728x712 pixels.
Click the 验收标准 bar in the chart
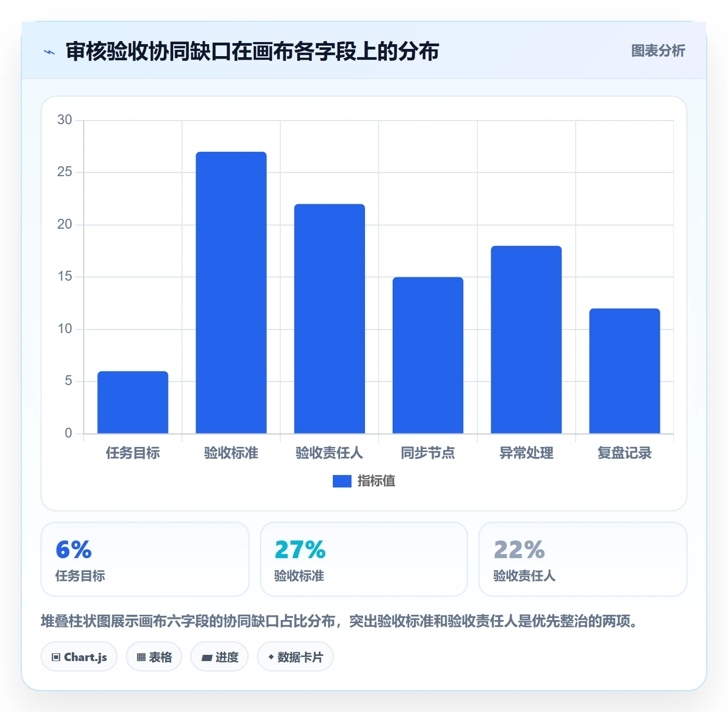231,293
